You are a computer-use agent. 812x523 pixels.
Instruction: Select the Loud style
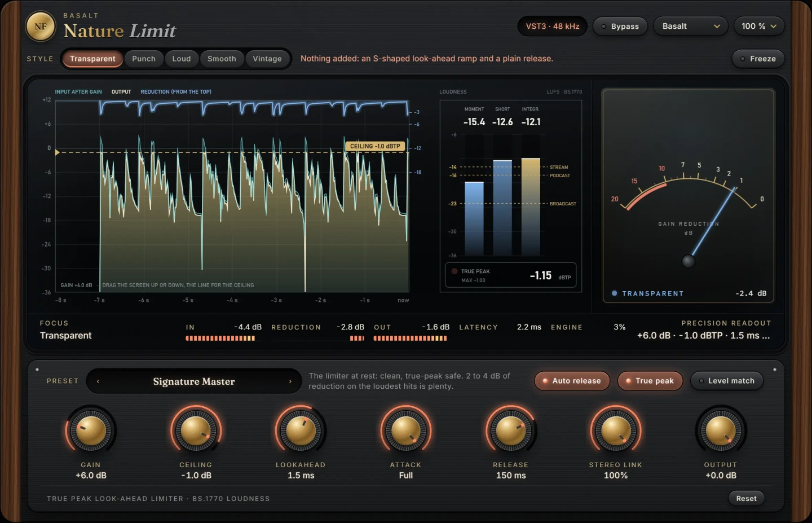(182, 59)
